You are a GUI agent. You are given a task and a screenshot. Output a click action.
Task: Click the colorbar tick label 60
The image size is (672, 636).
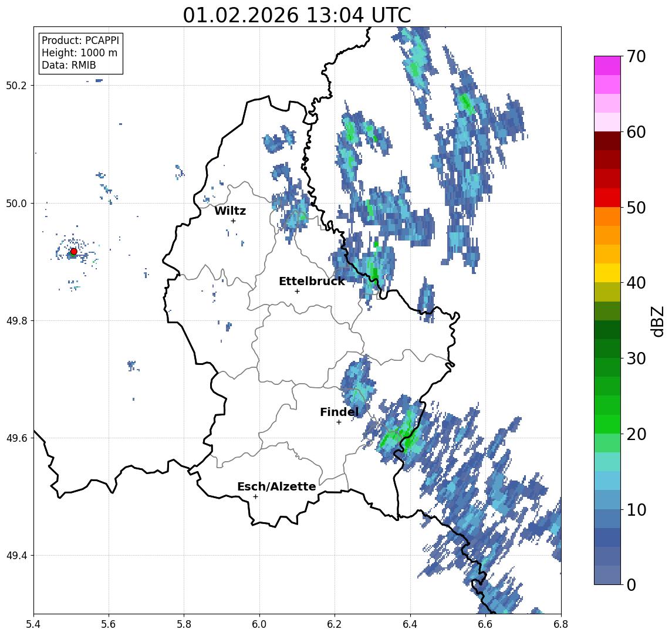coord(636,132)
